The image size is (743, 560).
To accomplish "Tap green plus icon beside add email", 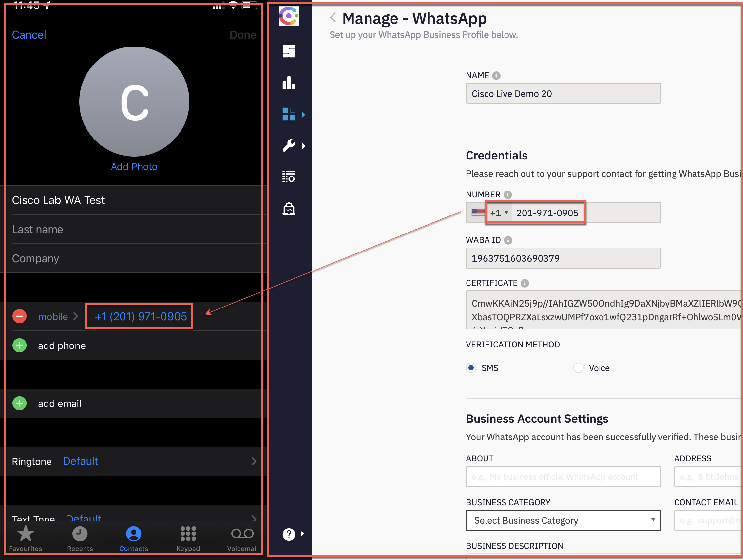I will point(19,403).
